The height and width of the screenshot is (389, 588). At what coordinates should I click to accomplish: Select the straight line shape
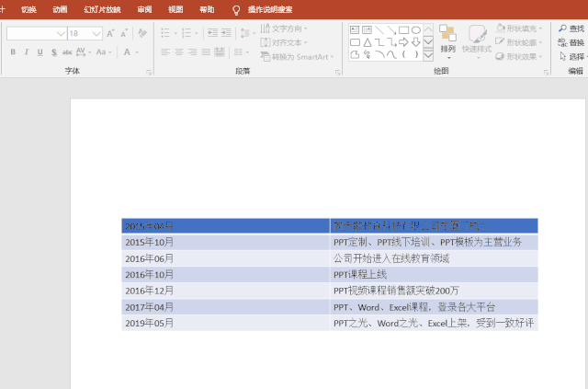(x=379, y=29)
